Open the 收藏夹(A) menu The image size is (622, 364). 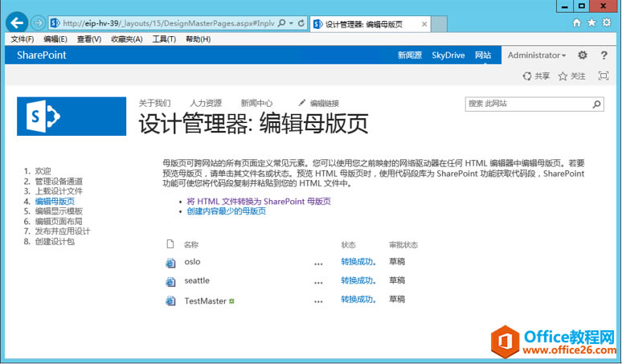(126, 39)
